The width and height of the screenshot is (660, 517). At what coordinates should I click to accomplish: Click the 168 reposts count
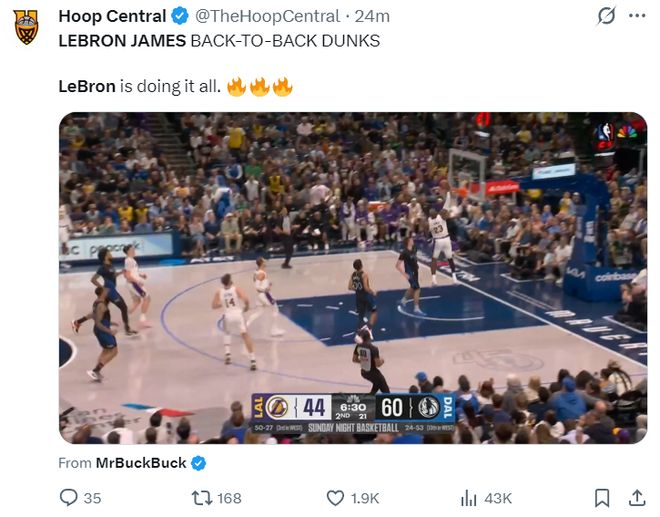[x=229, y=498]
